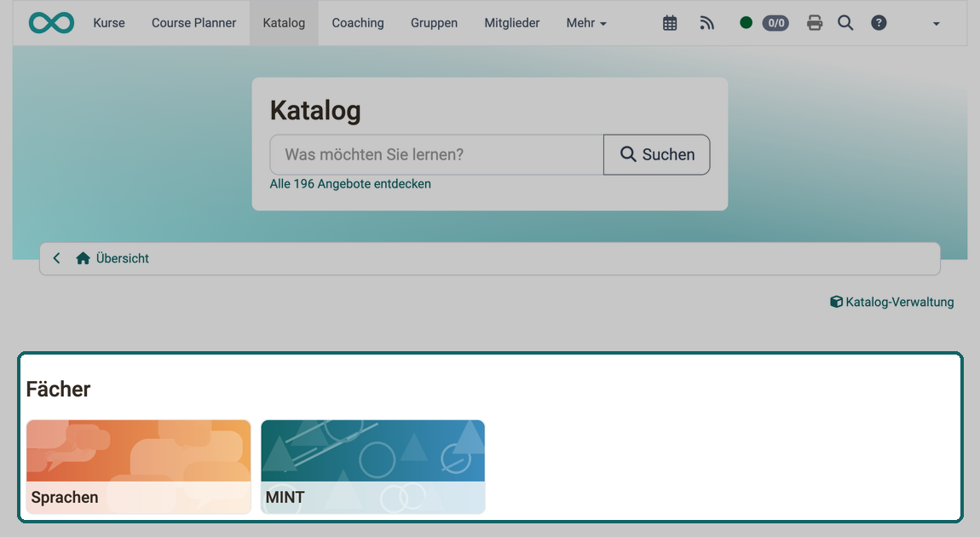Click the green online status indicator

coord(746,23)
